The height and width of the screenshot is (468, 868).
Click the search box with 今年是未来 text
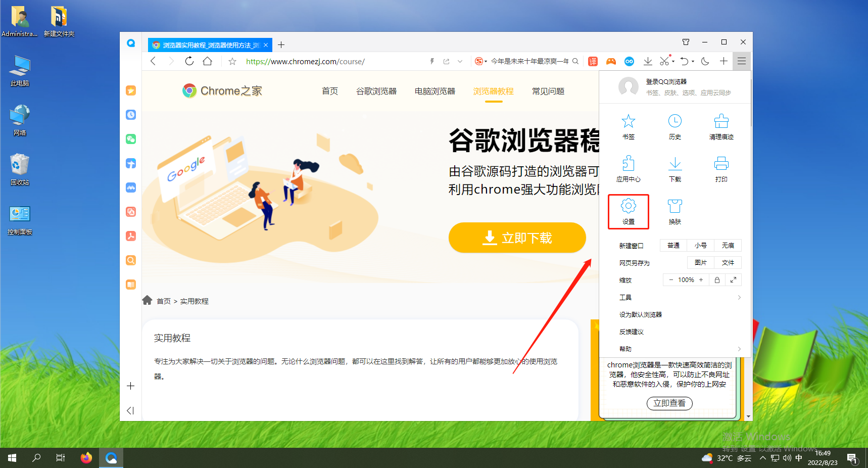coord(529,62)
